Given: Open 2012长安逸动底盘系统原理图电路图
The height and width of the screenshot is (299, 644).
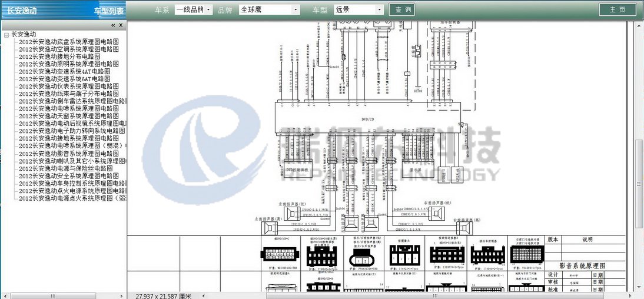Looking at the screenshot, I should coord(68,42).
